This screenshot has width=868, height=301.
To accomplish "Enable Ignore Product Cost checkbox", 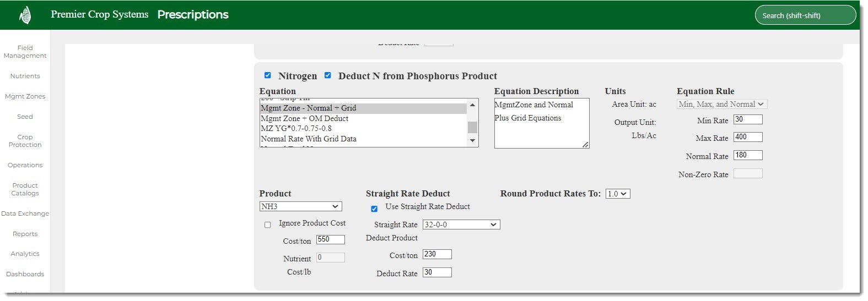I will [268, 225].
